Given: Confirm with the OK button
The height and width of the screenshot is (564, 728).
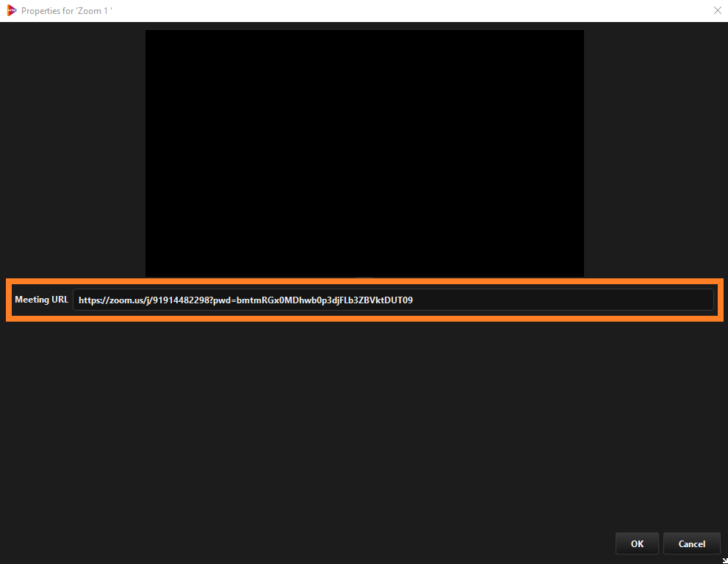Looking at the screenshot, I should [636, 543].
